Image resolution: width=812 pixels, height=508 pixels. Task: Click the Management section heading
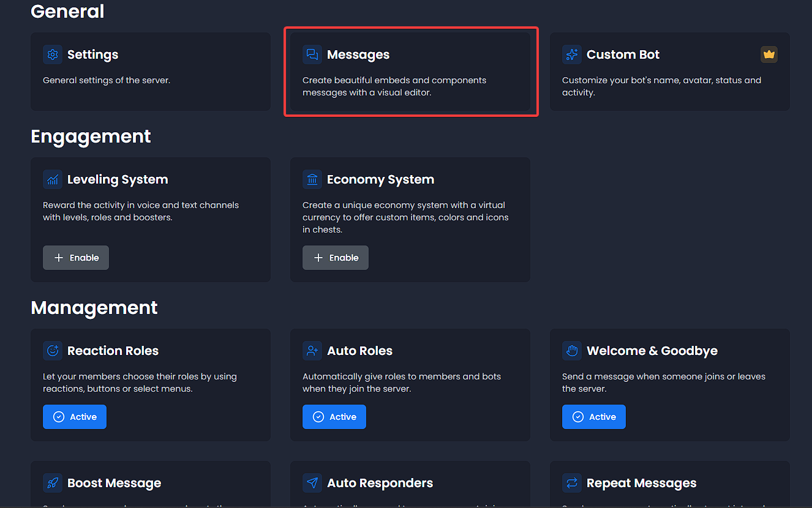point(94,307)
